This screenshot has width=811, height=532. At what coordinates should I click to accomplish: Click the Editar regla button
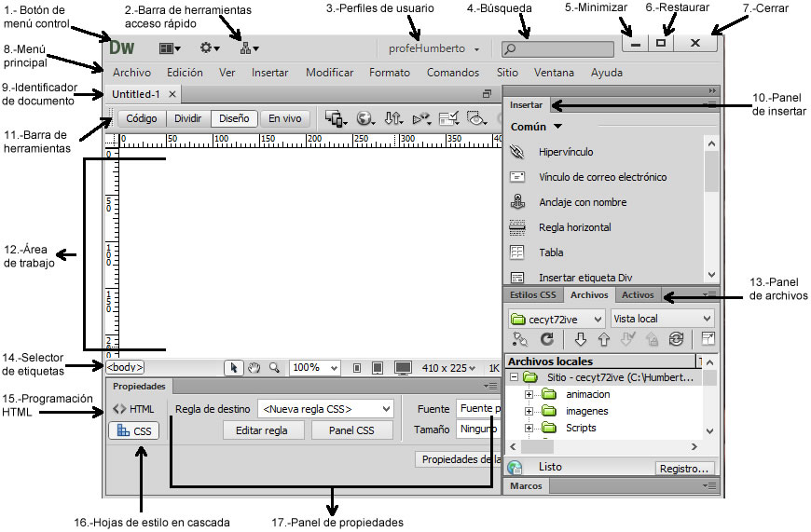(x=262, y=430)
